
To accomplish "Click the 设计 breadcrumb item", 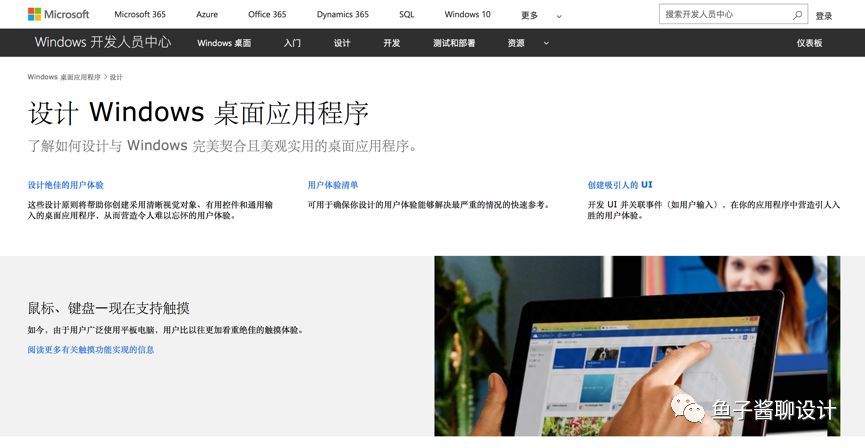I will coord(116,77).
